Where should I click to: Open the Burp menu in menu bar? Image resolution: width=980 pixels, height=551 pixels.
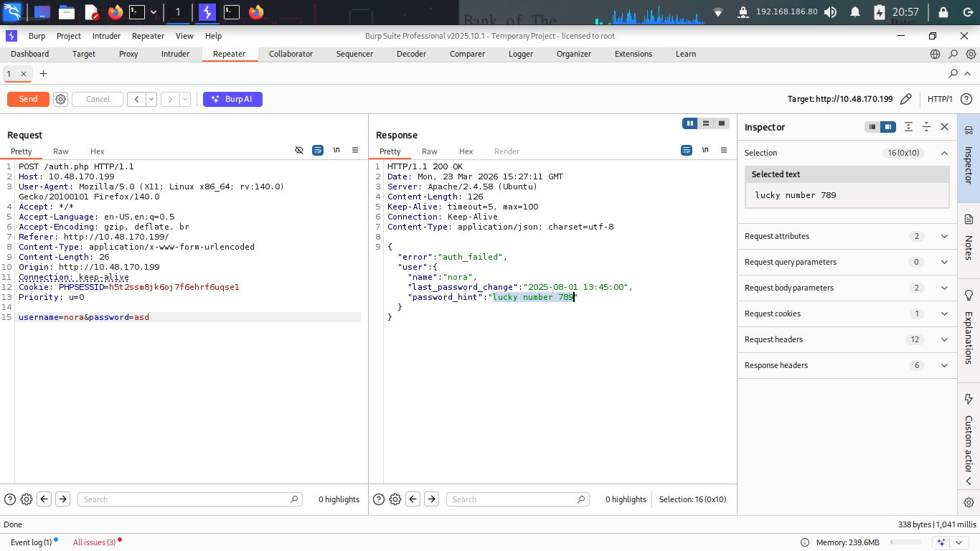click(x=37, y=36)
